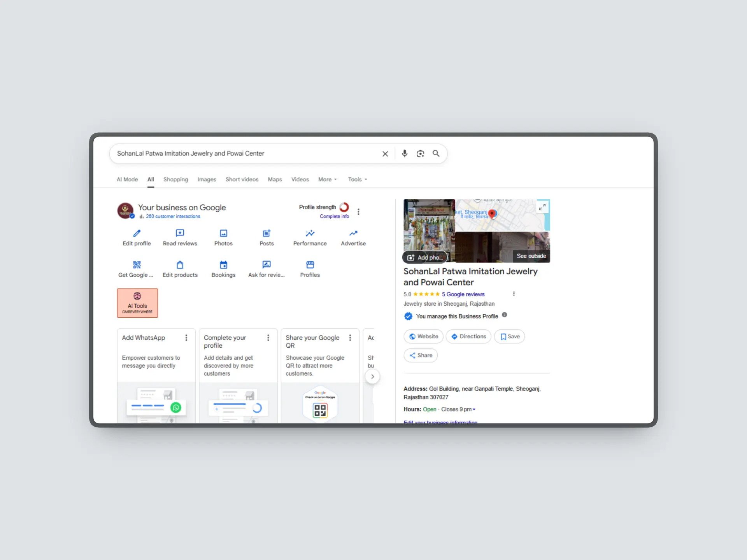
Task: Save the business with Save button
Action: pyautogui.click(x=509, y=336)
